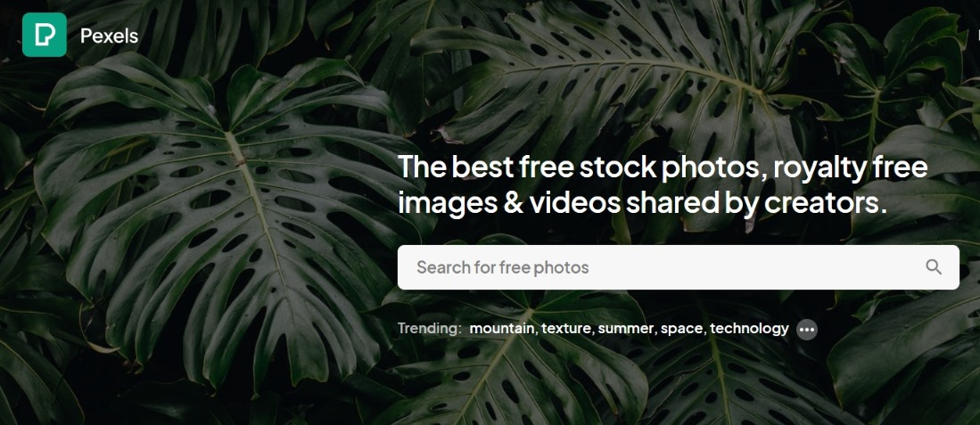Open the 'technology' trending search
Image resolution: width=980 pixels, height=425 pixels.
point(749,328)
